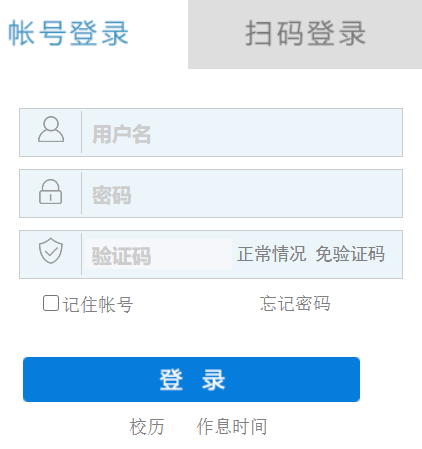Click the 录 character on login button
This screenshot has width=422, height=449.
213,380
